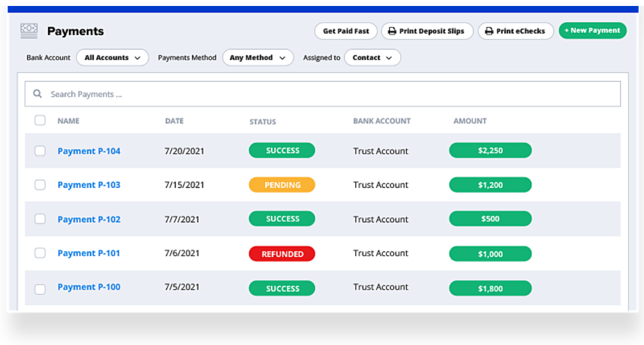Open the Any Method payments dropdown
The height and width of the screenshot is (345, 644).
click(258, 58)
